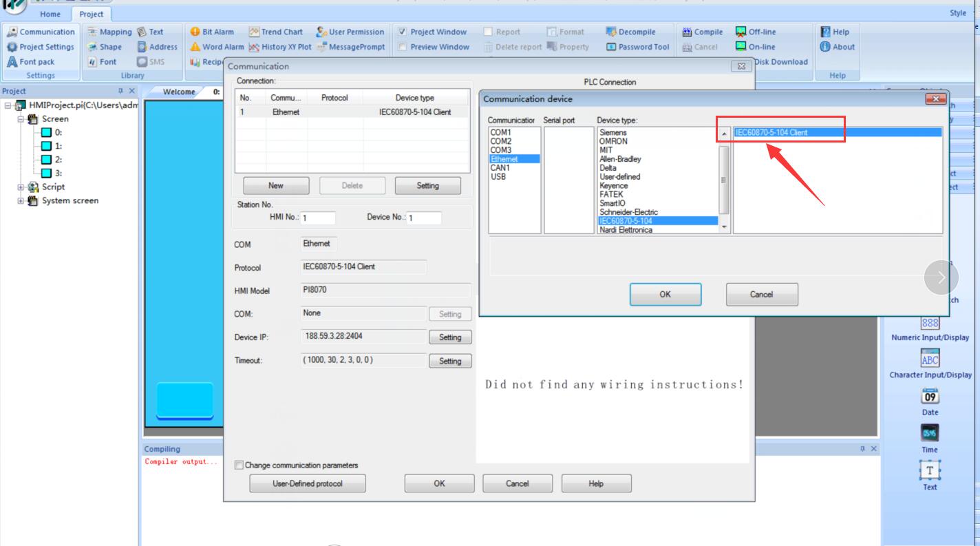Cancel the Communication device dialog

click(762, 294)
